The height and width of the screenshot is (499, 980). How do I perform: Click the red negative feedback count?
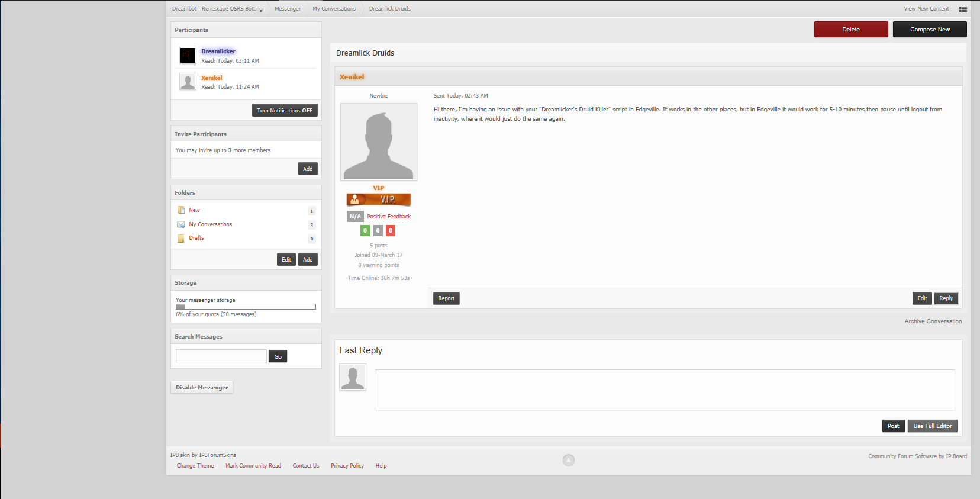point(391,231)
